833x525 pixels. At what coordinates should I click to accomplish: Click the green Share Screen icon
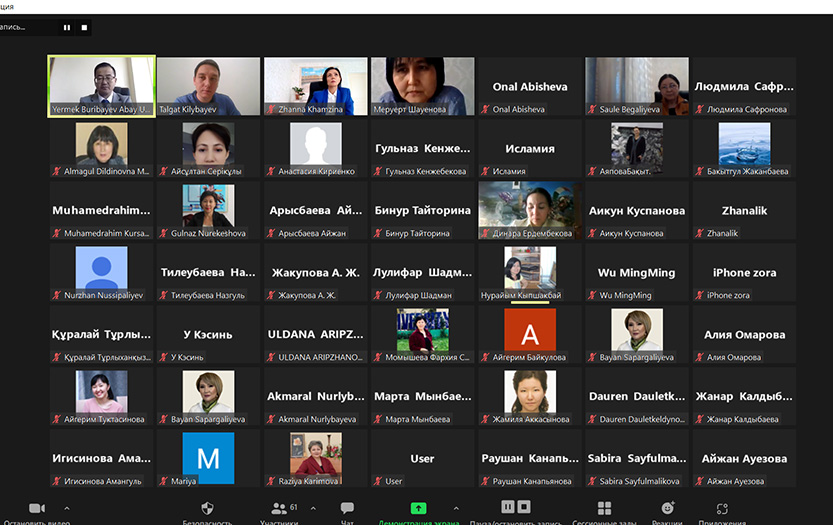point(418,508)
